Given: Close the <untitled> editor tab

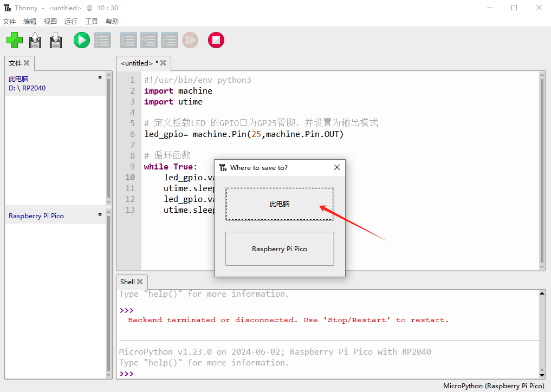Looking at the screenshot, I should (x=163, y=63).
